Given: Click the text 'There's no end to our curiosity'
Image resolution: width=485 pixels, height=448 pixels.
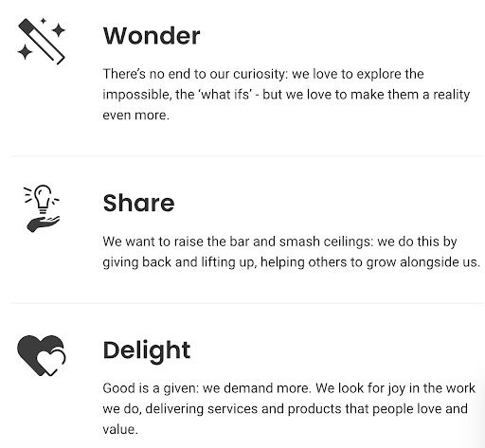Looking at the screenshot, I should click(x=195, y=74).
